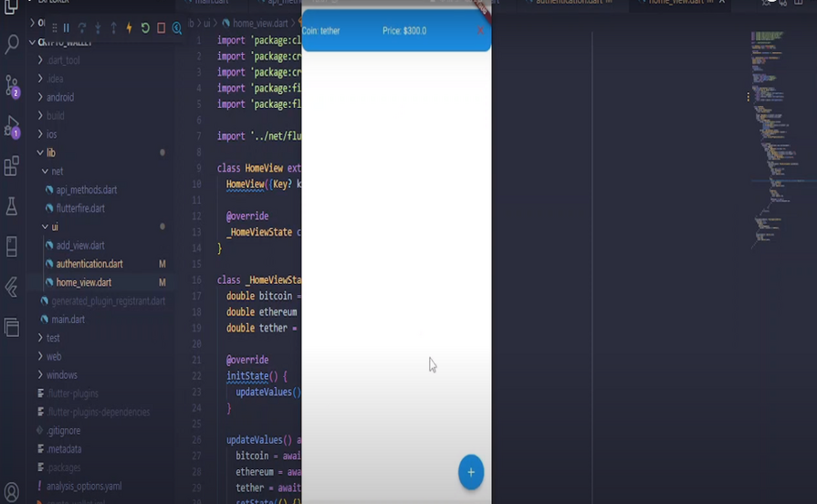Screen dimensions: 817x504
Task: Click '_HomeViewState' on line 13
Action: tap(259, 233)
